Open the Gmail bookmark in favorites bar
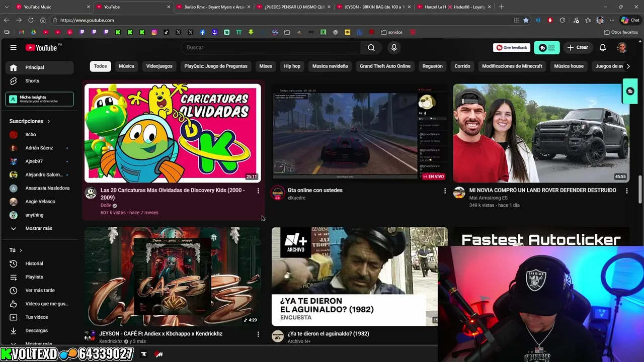Image resolution: width=644 pixels, height=362 pixels. click(21, 32)
